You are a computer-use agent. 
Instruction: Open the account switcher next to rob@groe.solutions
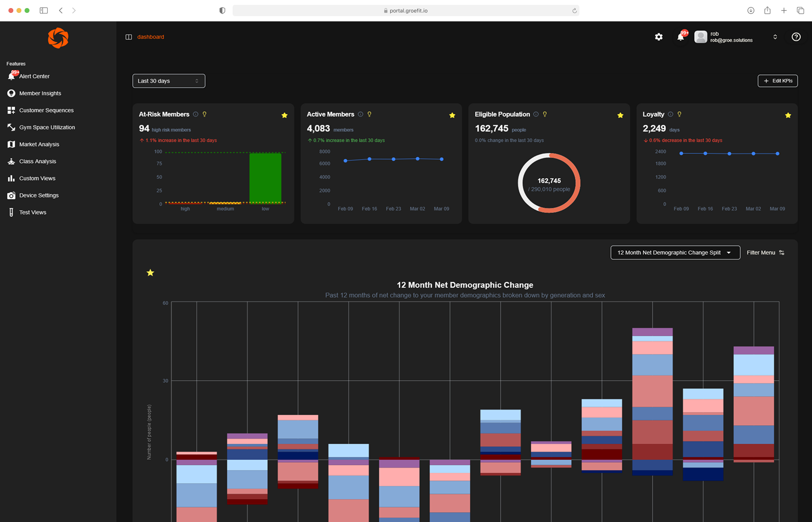coord(775,37)
